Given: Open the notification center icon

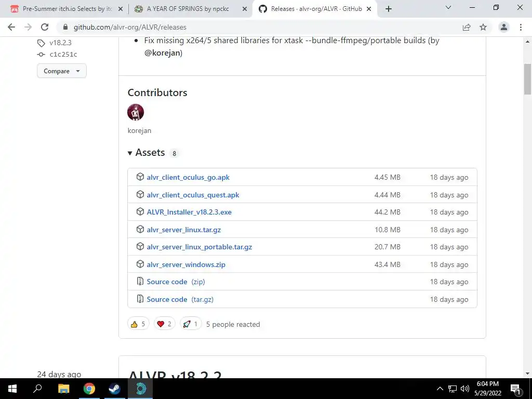Looking at the screenshot, I should [515, 389].
